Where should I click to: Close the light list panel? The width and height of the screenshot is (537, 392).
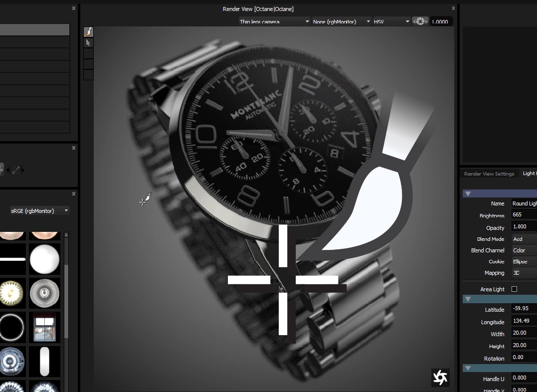[x=74, y=8]
